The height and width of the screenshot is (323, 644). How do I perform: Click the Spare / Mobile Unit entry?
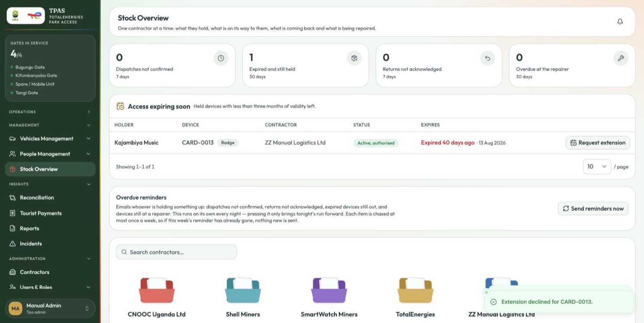[35, 84]
